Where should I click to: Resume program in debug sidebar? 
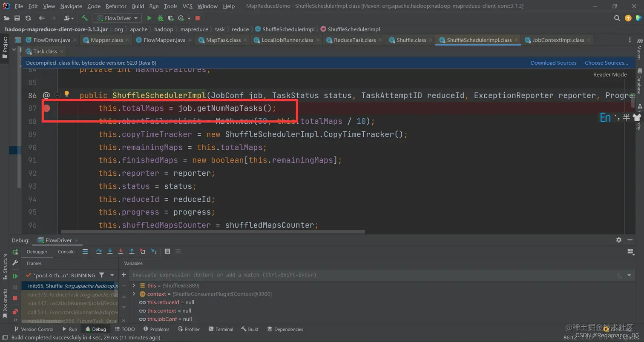15,276
